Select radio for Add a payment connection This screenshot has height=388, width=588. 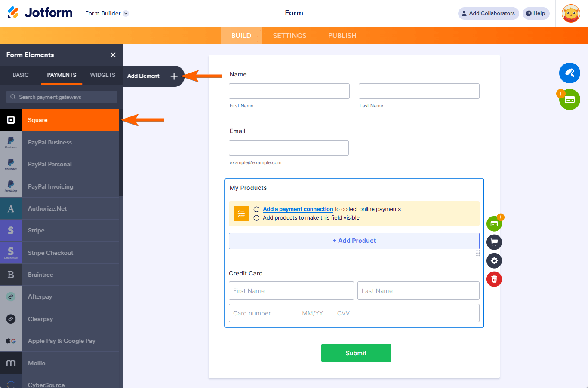click(x=256, y=209)
